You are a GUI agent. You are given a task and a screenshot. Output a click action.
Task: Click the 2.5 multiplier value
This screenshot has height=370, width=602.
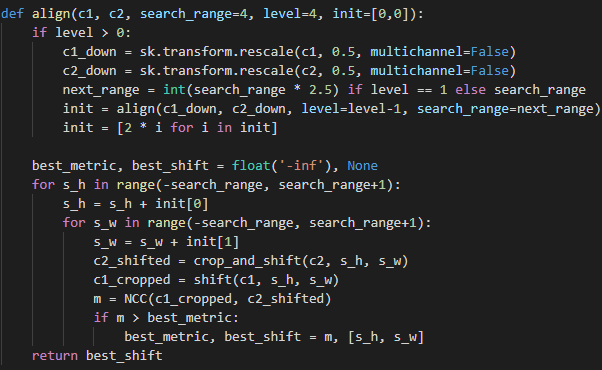point(320,90)
